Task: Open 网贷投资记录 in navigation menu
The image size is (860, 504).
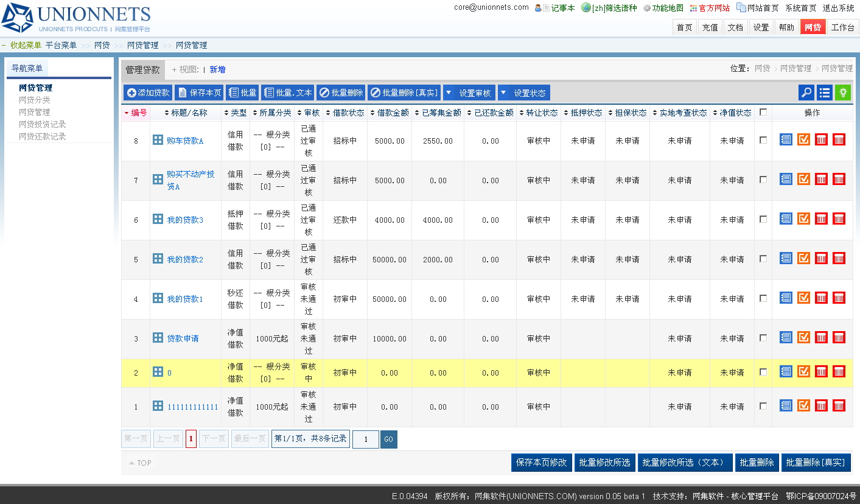Action: point(42,124)
